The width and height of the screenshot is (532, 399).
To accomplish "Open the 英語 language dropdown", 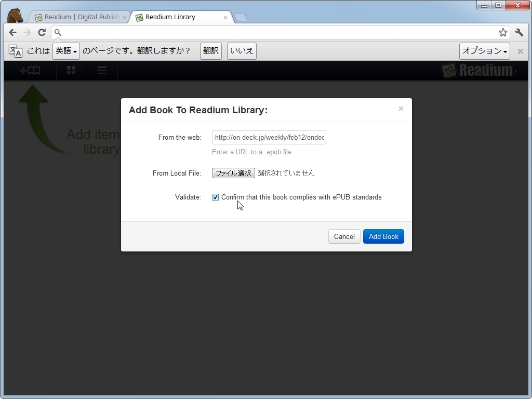I will (x=66, y=51).
